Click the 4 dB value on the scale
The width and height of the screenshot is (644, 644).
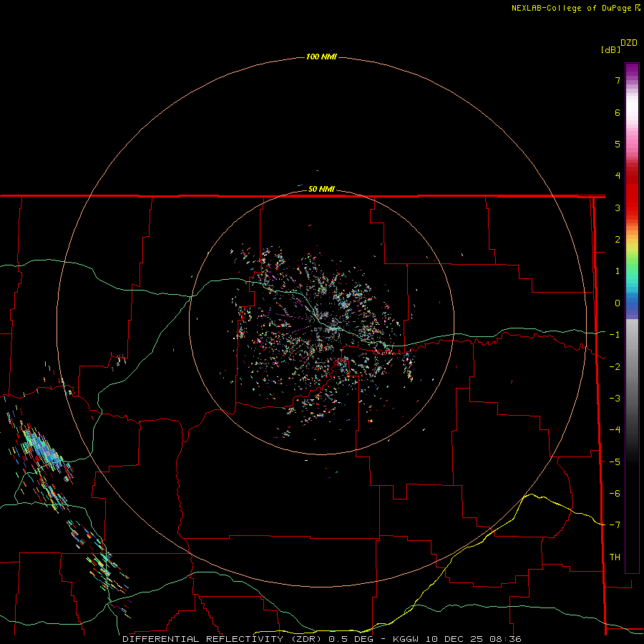point(618,176)
